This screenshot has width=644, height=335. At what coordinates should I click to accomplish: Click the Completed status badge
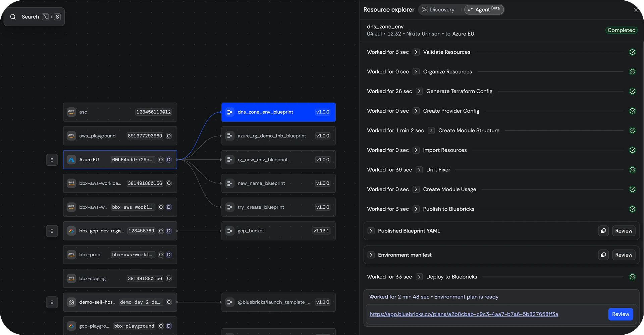point(621,30)
